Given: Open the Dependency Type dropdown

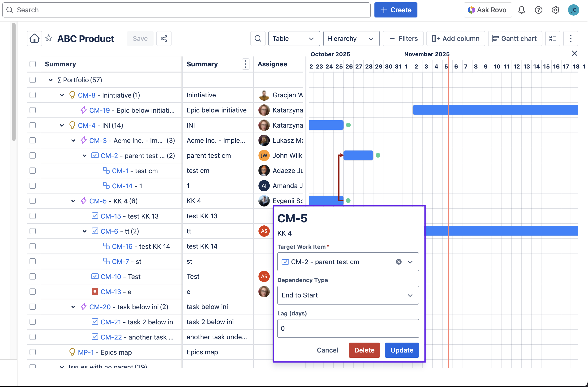Looking at the screenshot, I should pyautogui.click(x=348, y=295).
